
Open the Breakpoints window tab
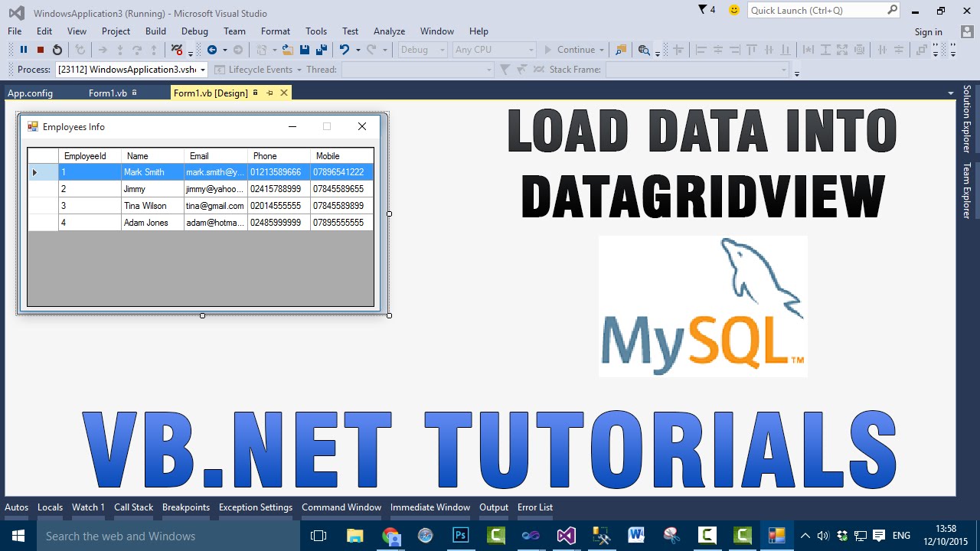pyautogui.click(x=186, y=507)
